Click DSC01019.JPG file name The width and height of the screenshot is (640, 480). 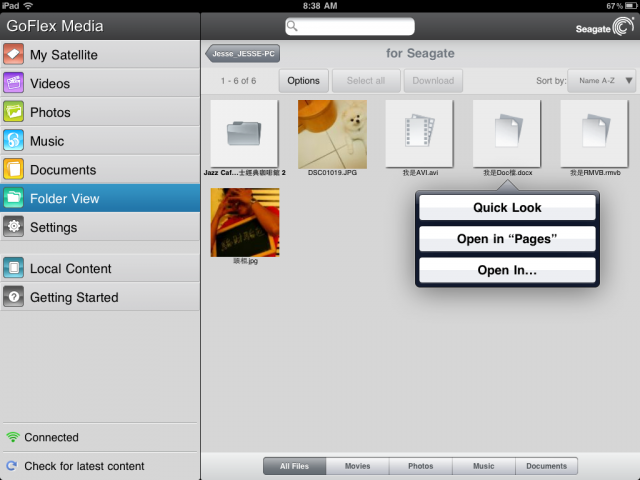tap(332, 173)
